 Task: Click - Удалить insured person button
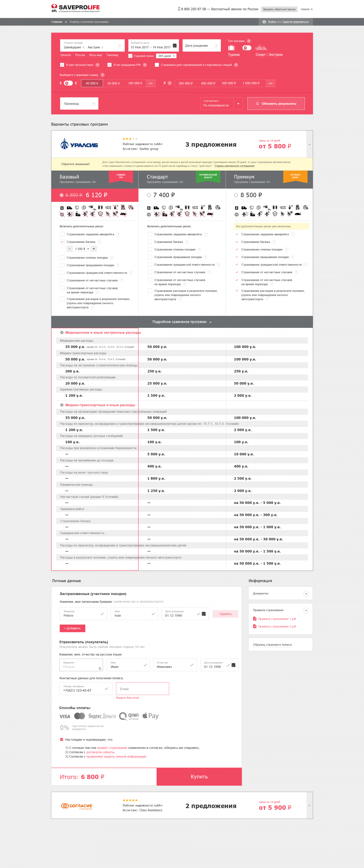coord(225,614)
